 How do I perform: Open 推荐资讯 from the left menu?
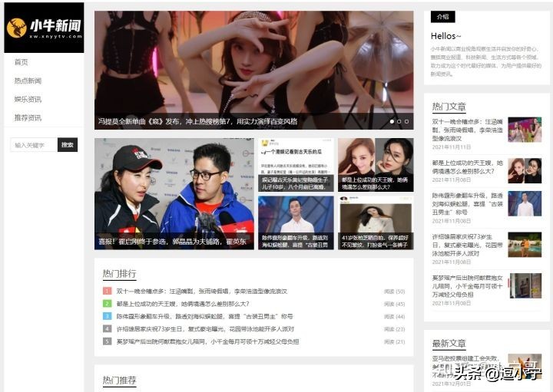tap(28, 117)
